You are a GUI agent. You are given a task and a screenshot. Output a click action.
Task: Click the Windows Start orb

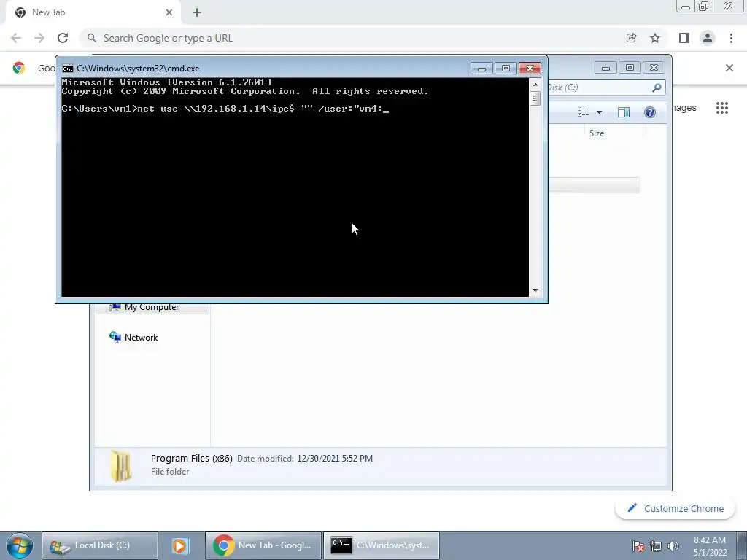point(20,545)
